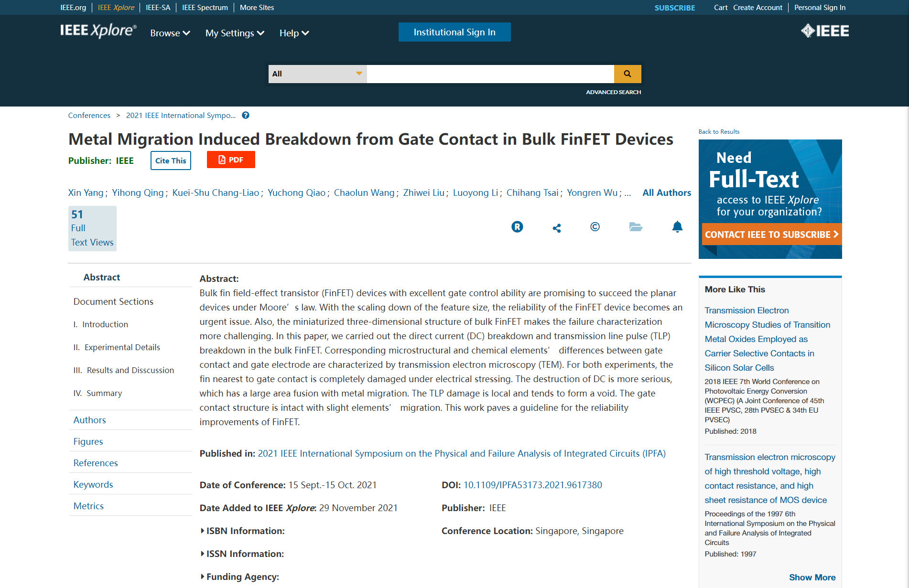Open the Metrics sidebar tab
909x588 pixels.
coord(88,506)
